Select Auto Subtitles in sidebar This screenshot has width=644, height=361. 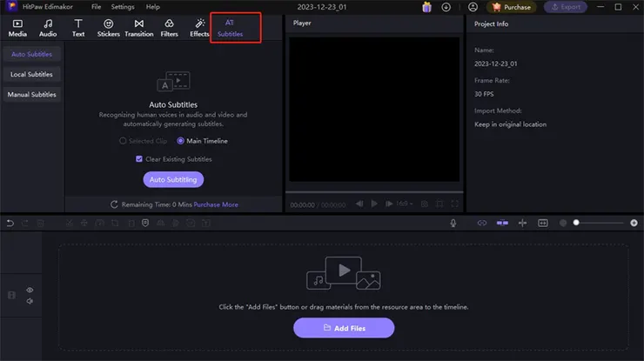tap(31, 54)
